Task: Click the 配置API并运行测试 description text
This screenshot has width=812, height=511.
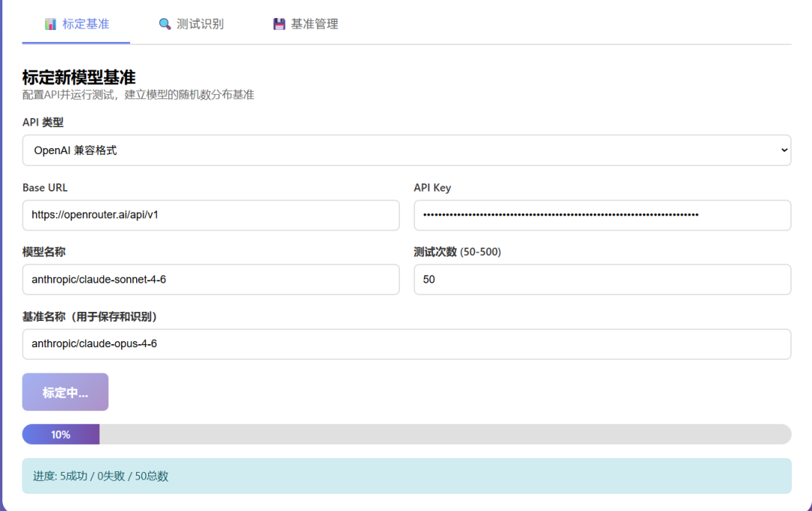Action: [138, 95]
